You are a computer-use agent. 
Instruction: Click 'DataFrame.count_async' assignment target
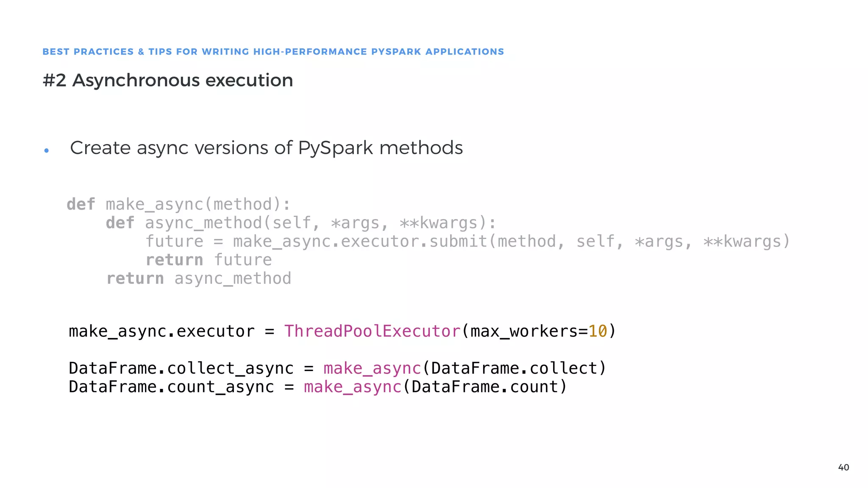(x=171, y=387)
